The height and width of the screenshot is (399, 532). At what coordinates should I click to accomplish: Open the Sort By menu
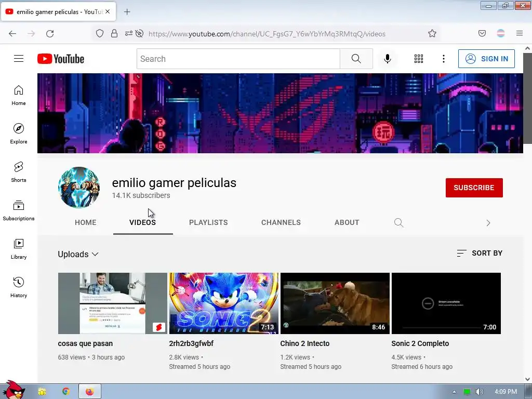tap(480, 253)
